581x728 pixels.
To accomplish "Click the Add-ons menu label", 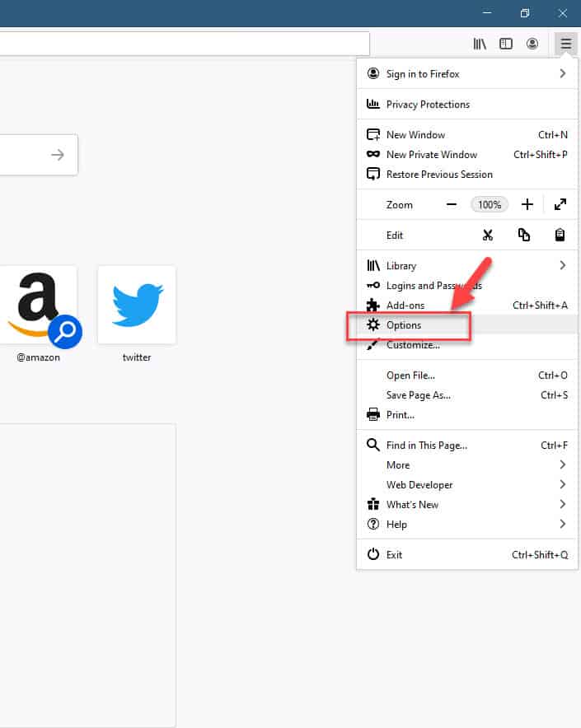I will pos(405,305).
